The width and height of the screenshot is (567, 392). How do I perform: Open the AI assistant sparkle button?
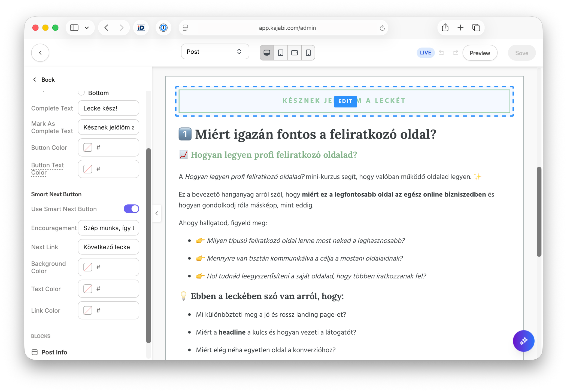pos(523,341)
